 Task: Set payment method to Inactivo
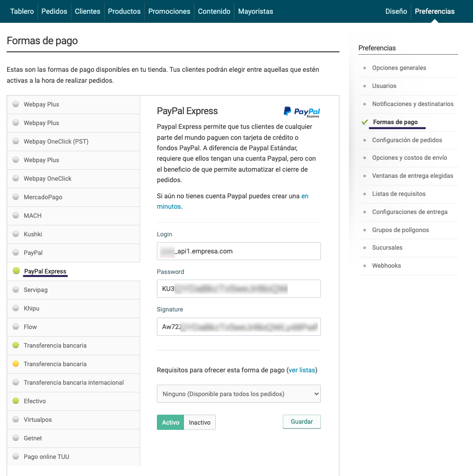click(x=200, y=422)
